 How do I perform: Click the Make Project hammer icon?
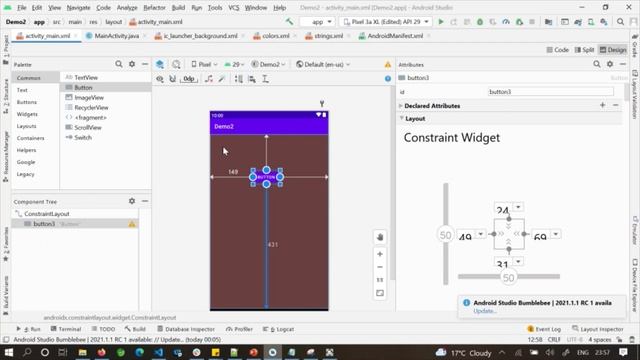click(x=289, y=22)
